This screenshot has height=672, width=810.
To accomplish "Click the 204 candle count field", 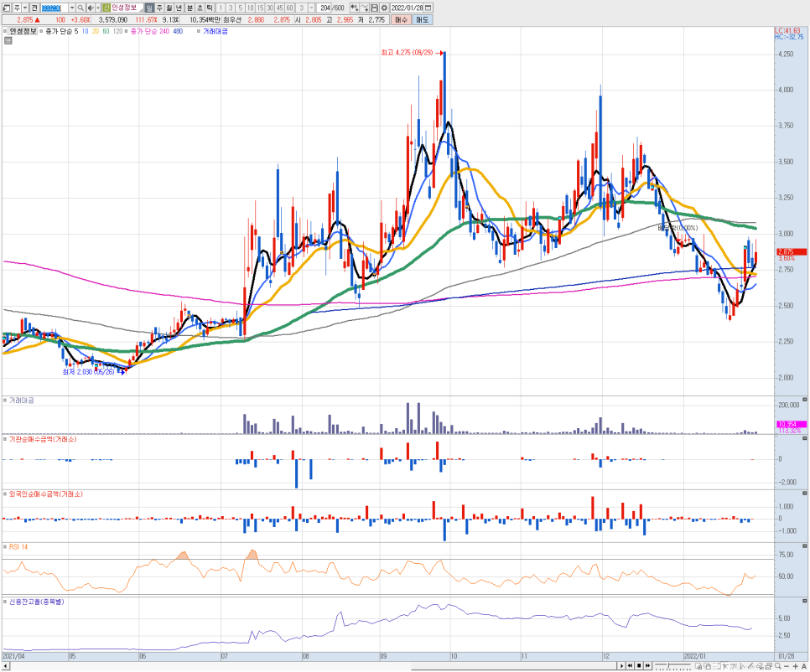I will tap(325, 8).
